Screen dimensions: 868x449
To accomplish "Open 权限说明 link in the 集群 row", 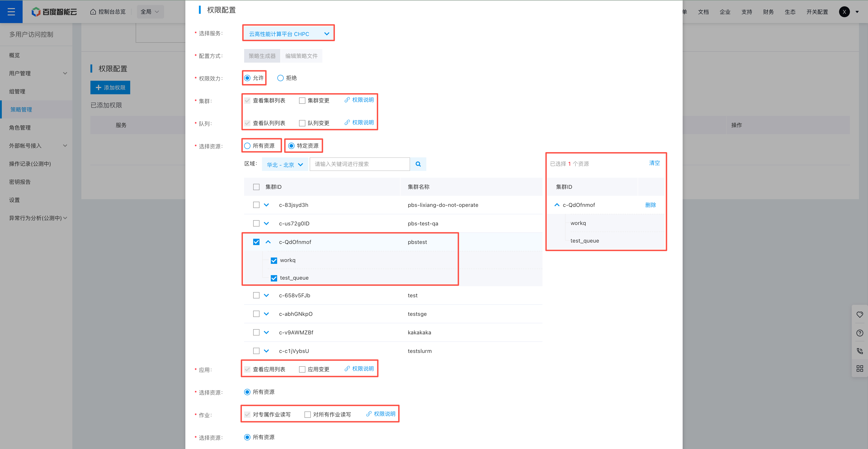I will point(359,100).
